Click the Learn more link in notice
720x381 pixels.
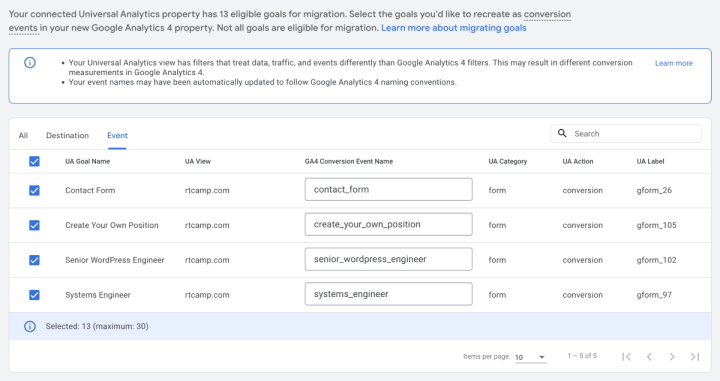(674, 63)
